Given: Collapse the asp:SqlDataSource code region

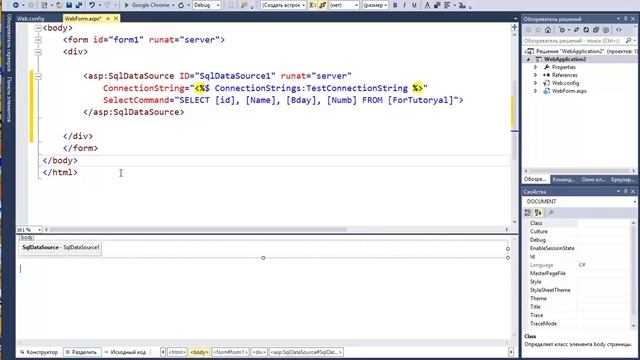Looking at the screenshot, I should 38,76.
